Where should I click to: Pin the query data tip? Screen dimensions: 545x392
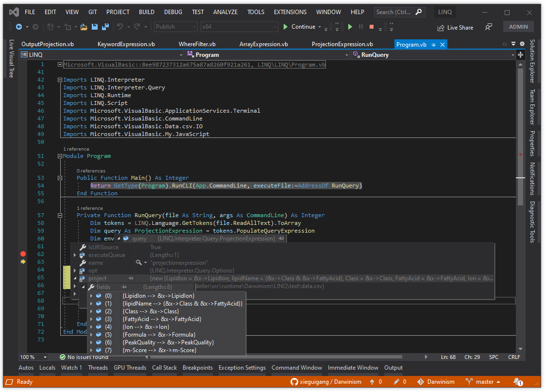pyautogui.click(x=281, y=239)
